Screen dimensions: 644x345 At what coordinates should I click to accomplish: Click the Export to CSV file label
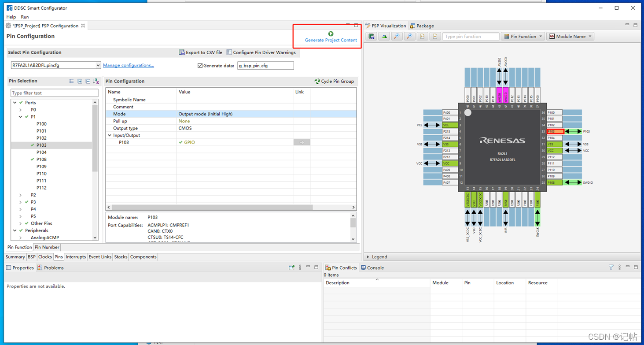204,52
